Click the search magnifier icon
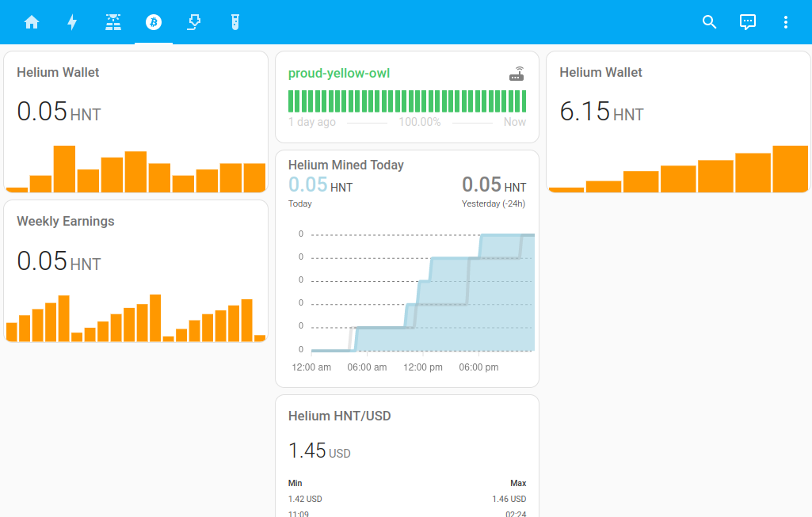 tap(710, 21)
